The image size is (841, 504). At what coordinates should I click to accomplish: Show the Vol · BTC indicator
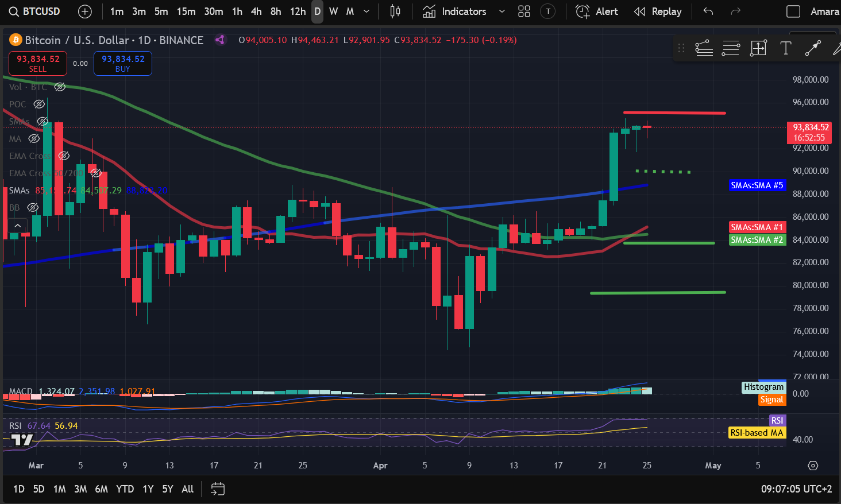60,87
